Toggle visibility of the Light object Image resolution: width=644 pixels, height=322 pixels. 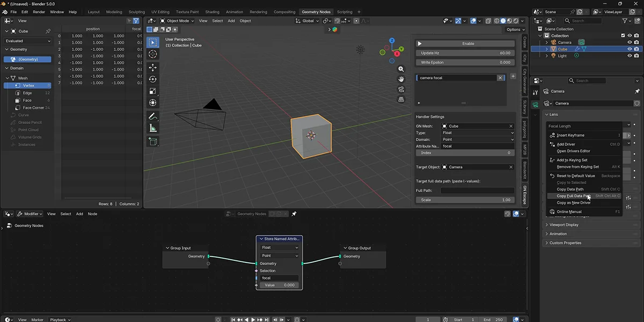(630, 56)
